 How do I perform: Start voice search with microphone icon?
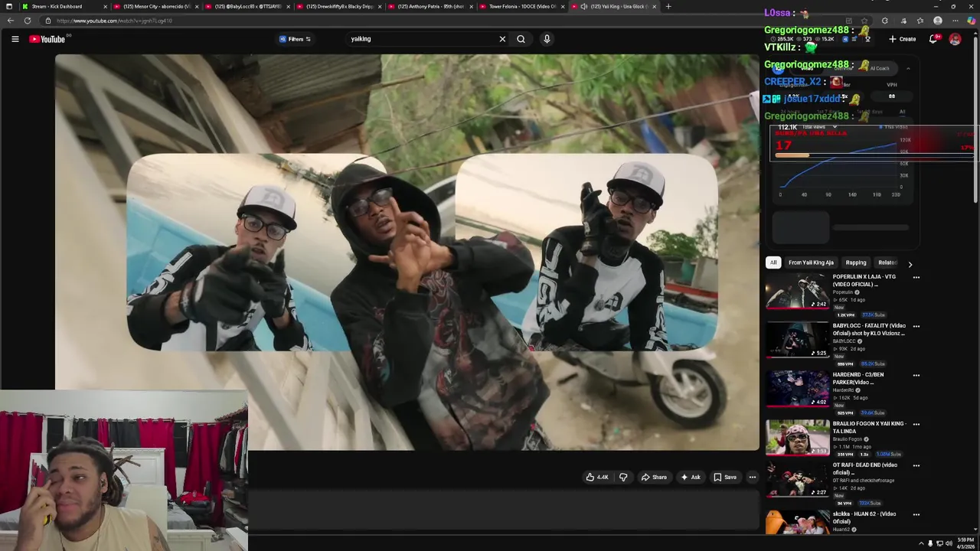click(547, 39)
